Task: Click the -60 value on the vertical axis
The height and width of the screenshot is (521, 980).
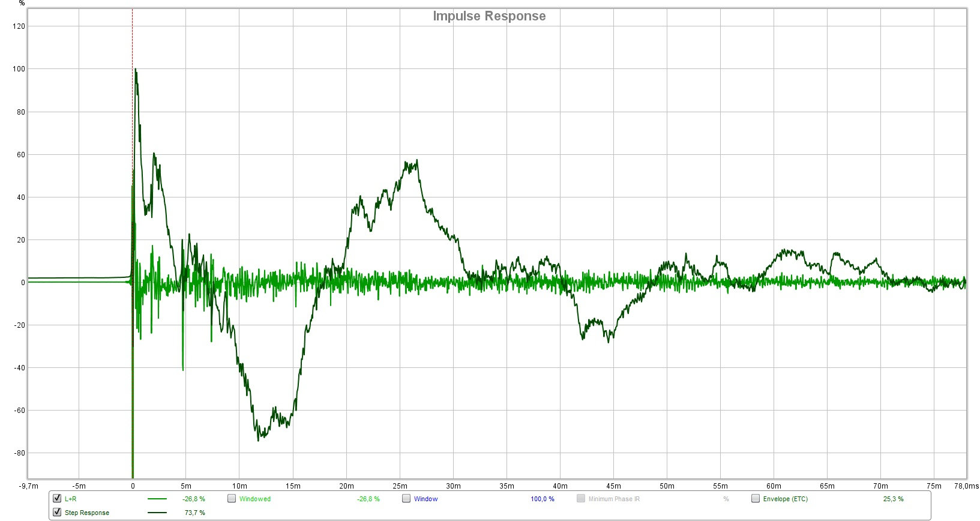Action: tap(20, 411)
